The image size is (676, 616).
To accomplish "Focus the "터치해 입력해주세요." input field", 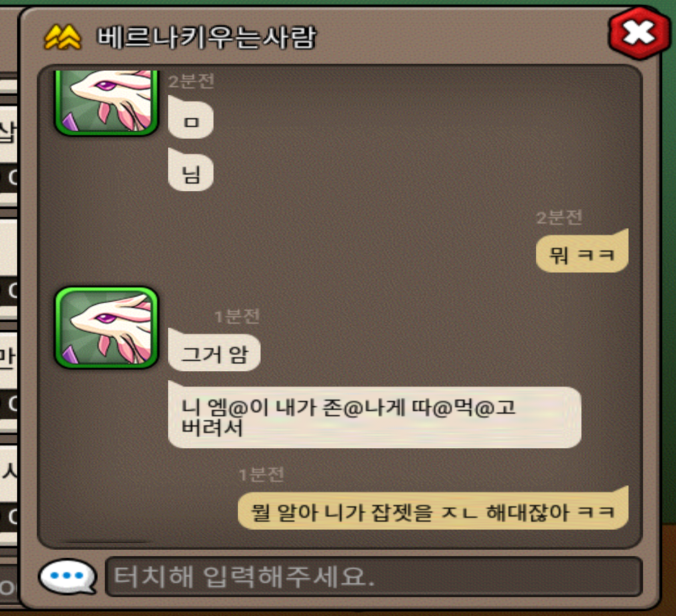I will (374, 577).
